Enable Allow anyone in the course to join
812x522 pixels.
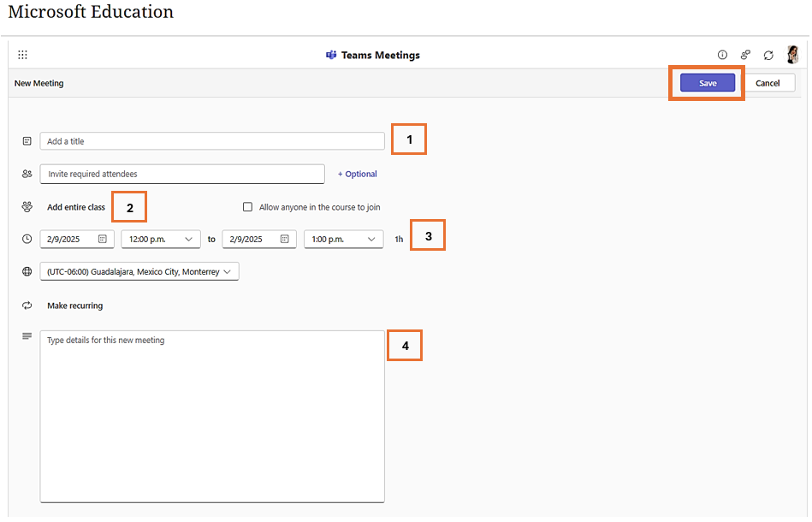tap(247, 206)
